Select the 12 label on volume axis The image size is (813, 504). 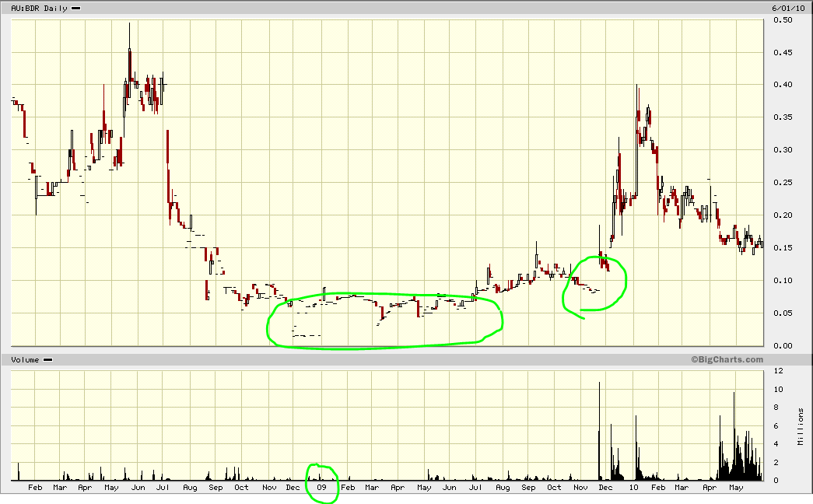[x=775, y=371]
